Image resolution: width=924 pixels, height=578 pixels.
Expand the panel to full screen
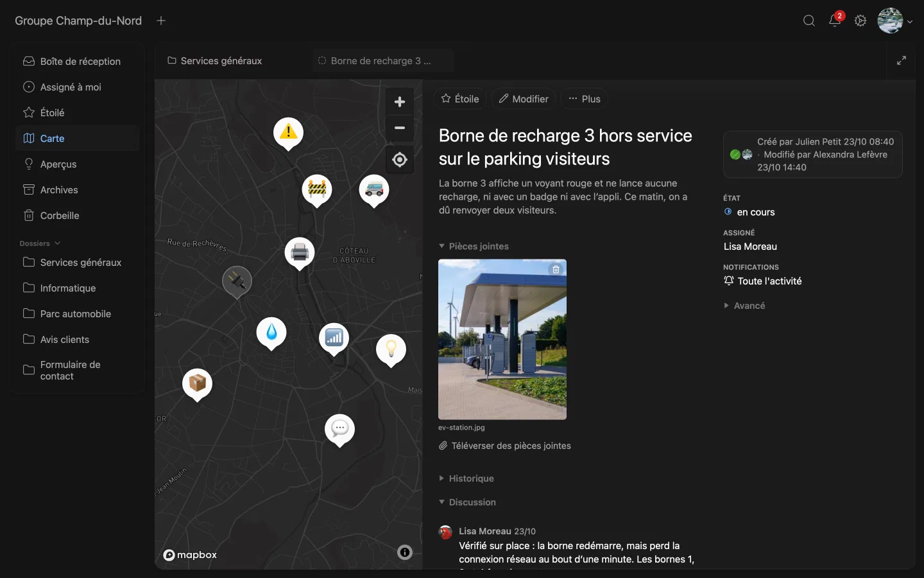tap(902, 60)
